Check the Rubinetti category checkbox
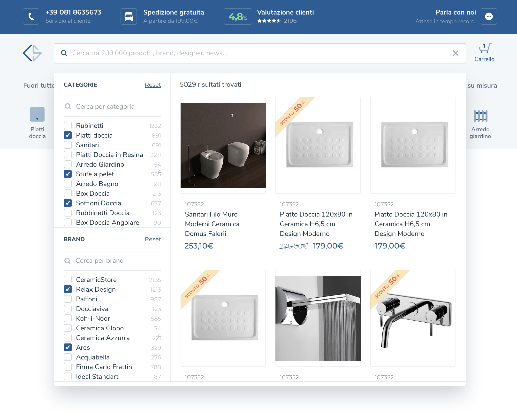Viewport: 517px width, 420px height. [68, 125]
